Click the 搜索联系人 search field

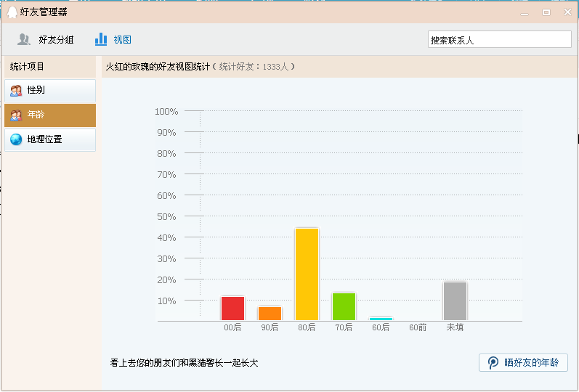(499, 40)
